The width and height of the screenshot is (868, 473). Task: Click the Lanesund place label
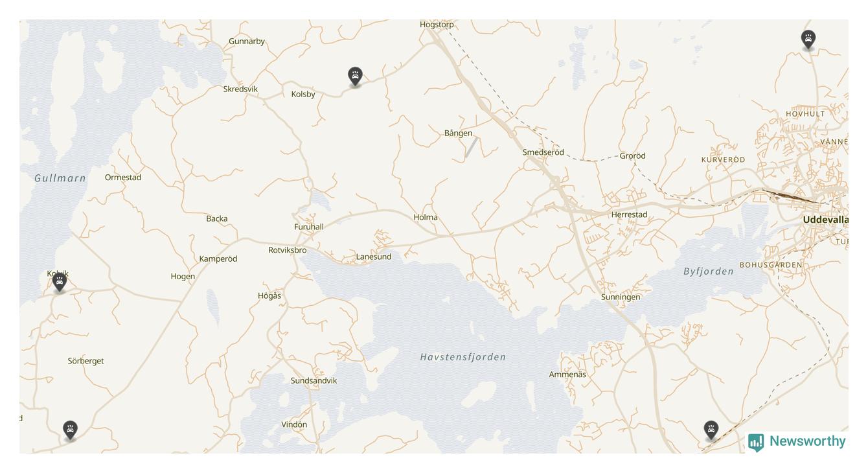tap(374, 257)
